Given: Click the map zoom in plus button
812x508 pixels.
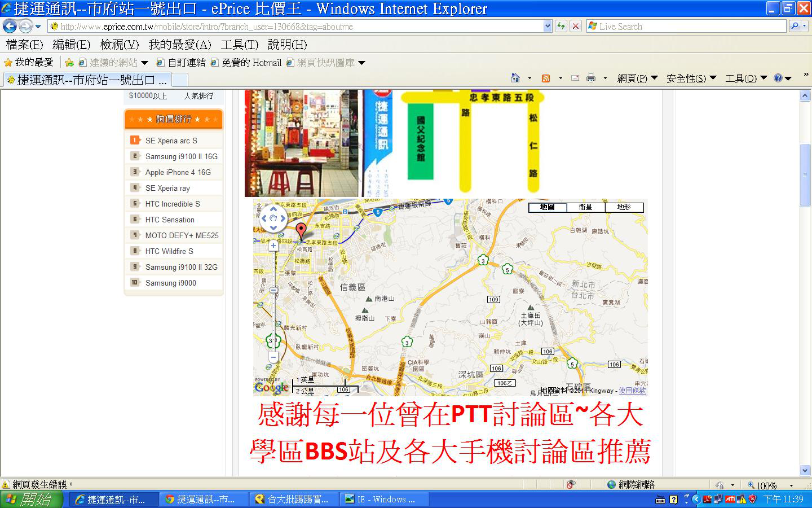Looking at the screenshot, I should click(273, 246).
